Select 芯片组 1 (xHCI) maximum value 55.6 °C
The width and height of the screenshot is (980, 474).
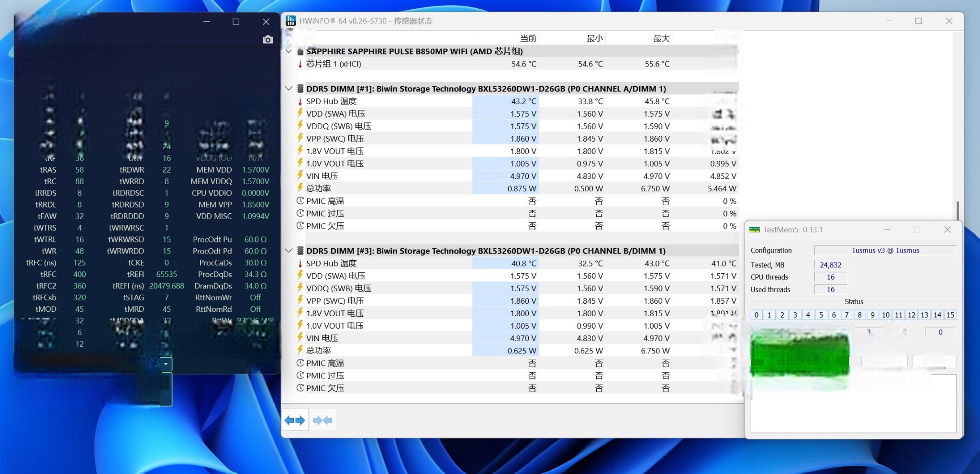coord(657,64)
